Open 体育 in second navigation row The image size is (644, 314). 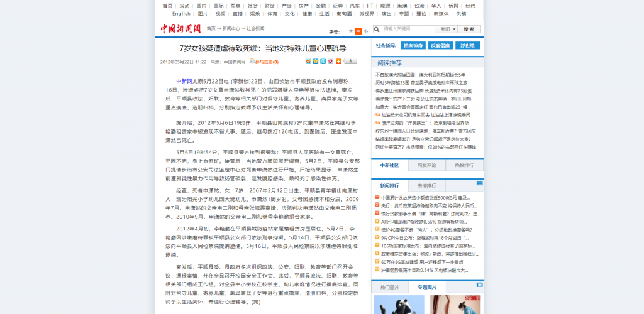pyautogui.click(x=272, y=14)
